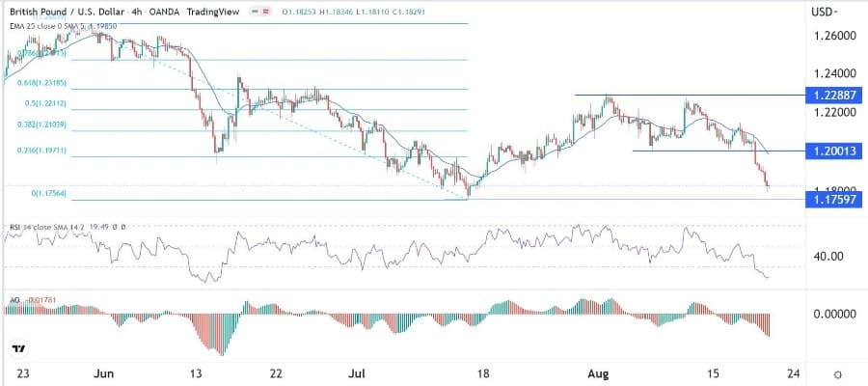
Task: Click the 0.236(1.19711) Fibonacci level label
Action: click(42, 151)
